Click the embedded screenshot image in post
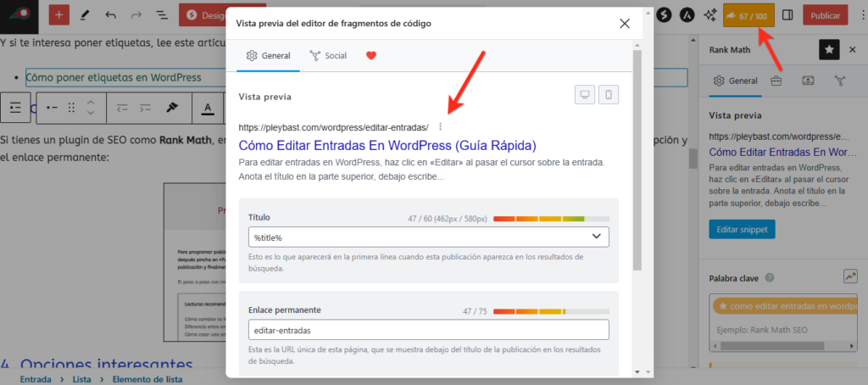The width and height of the screenshot is (868, 385). [x=195, y=262]
